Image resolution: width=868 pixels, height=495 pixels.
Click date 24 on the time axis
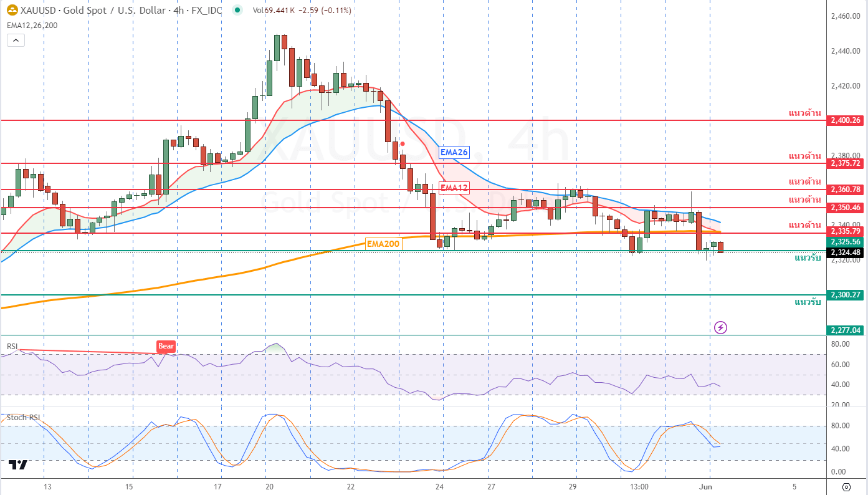(x=439, y=486)
